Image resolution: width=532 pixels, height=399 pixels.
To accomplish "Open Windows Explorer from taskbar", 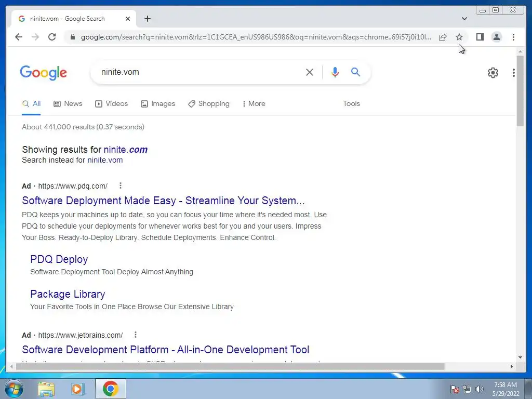I will (x=46, y=389).
